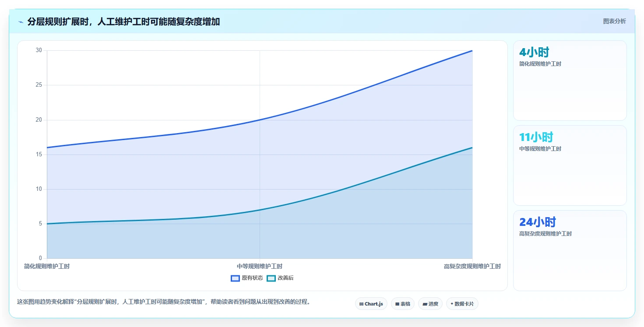Click the chart title 分层规则扩展时
Viewport: 644px width, 327px height.
[x=123, y=22]
